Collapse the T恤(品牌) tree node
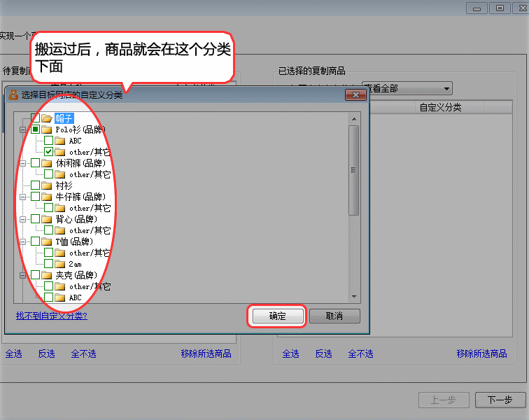The height and width of the screenshot is (420, 529). click(x=22, y=241)
